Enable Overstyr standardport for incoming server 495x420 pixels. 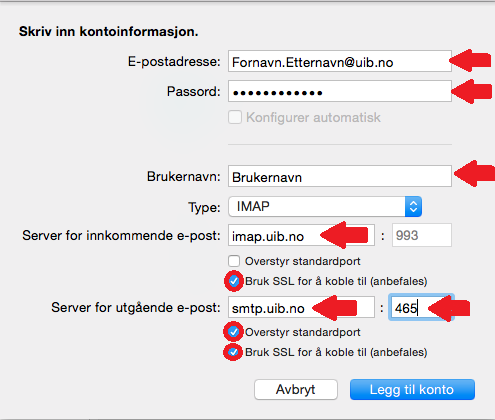[234, 261]
